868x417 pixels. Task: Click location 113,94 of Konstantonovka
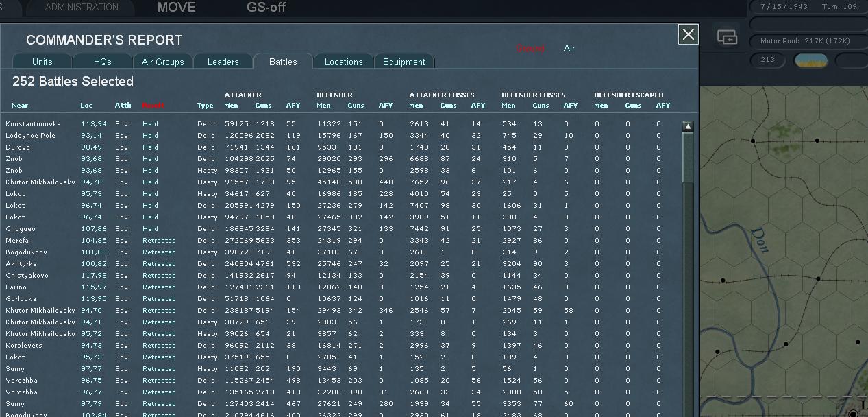tap(94, 124)
